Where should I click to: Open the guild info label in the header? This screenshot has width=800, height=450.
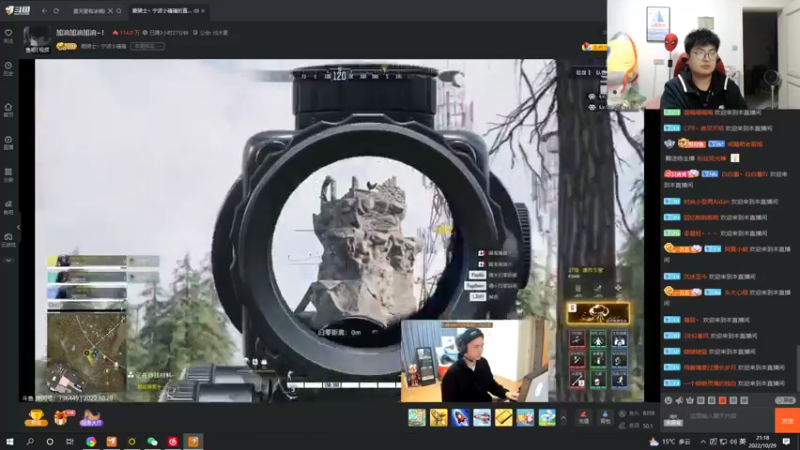pos(211,33)
